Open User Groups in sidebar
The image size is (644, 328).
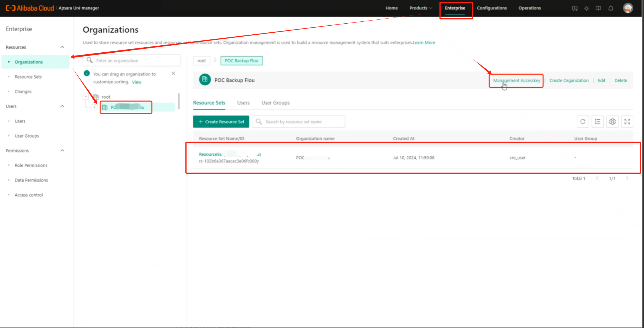27,136
